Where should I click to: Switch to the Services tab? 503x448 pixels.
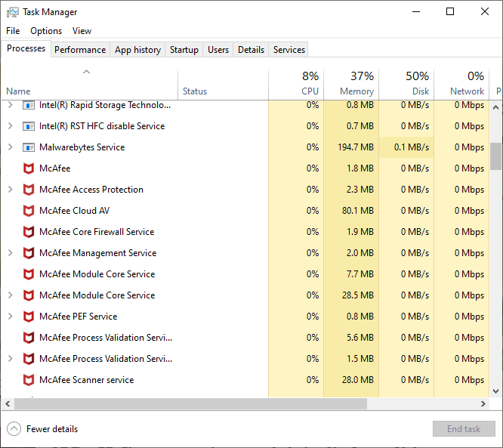(289, 50)
